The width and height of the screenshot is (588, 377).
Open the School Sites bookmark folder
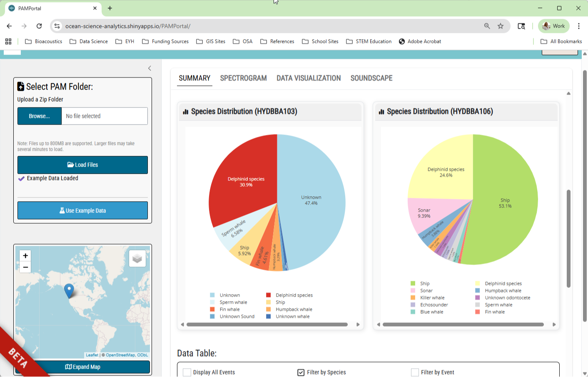point(320,41)
